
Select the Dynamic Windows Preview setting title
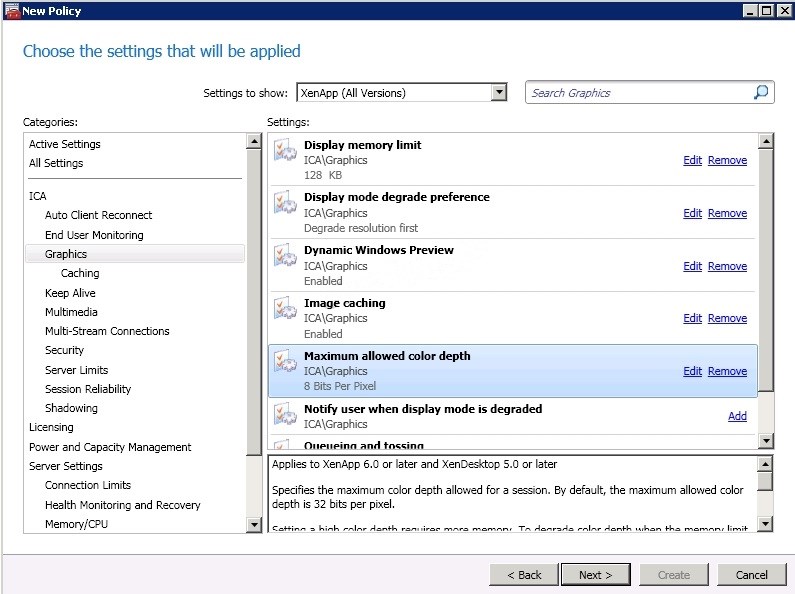pyautogui.click(x=379, y=250)
